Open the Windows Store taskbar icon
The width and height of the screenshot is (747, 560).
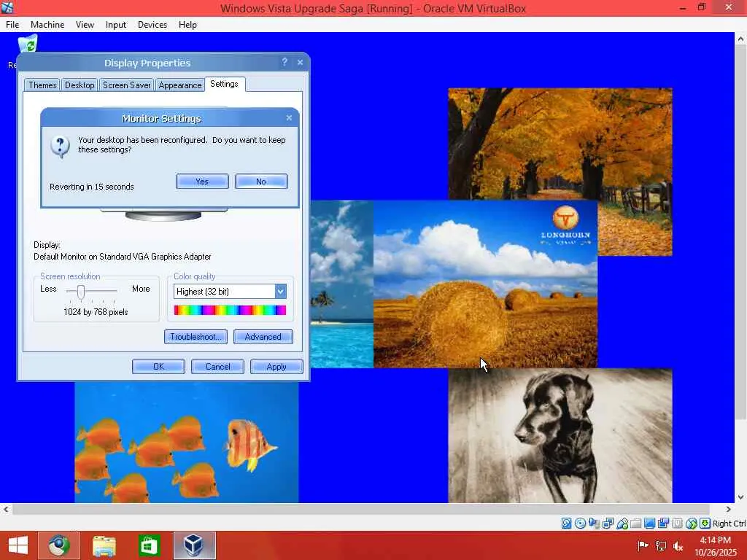tap(149, 545)
